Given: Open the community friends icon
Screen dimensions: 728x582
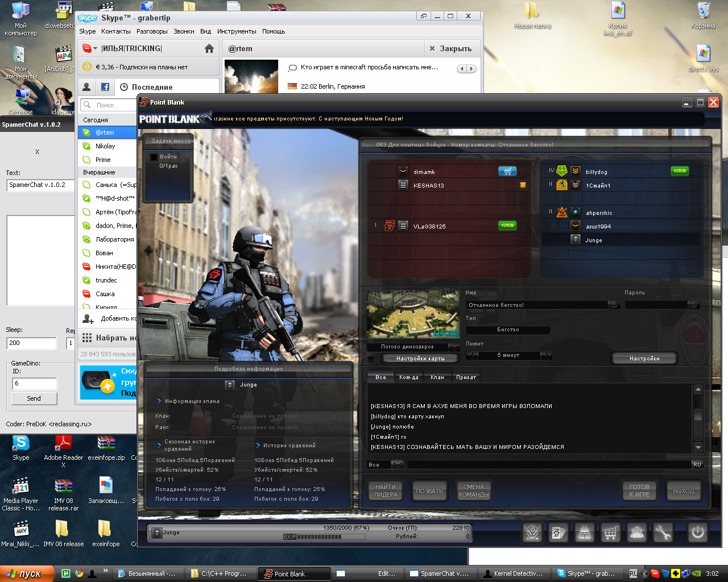Looking at the screenshot, I should [637, 533].
